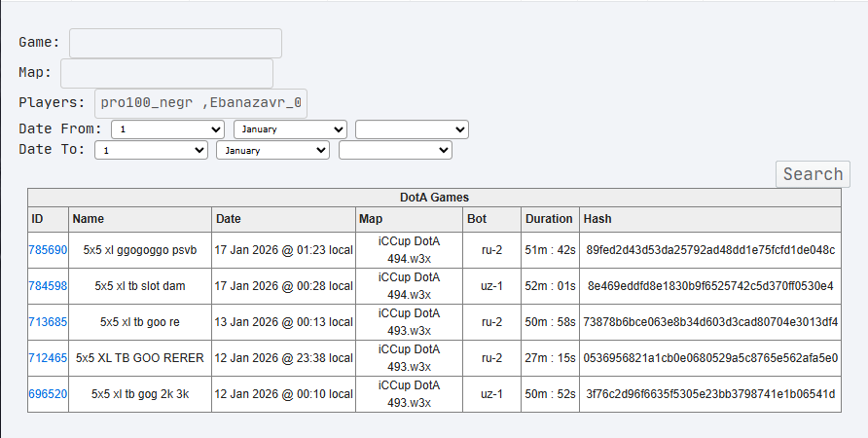Viewport: 868px width, 438px height.
Task: Click the Name column header
Action: point(88,219)
